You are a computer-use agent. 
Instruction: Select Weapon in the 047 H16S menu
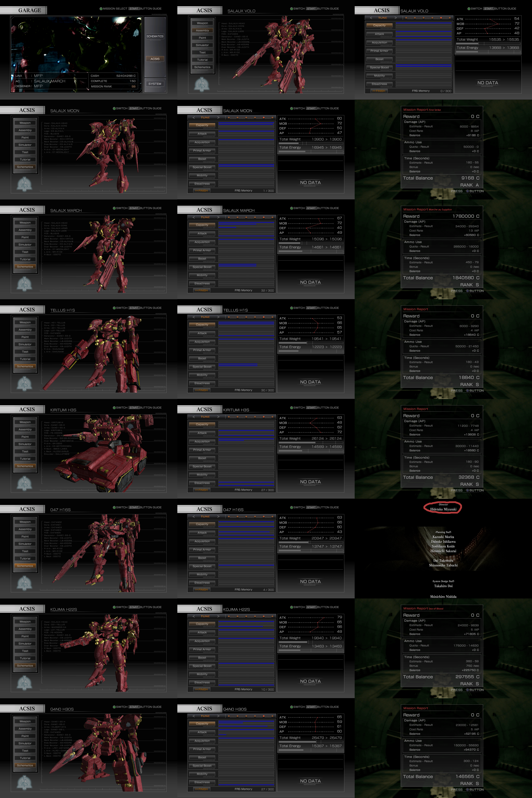tap(25, 522)
